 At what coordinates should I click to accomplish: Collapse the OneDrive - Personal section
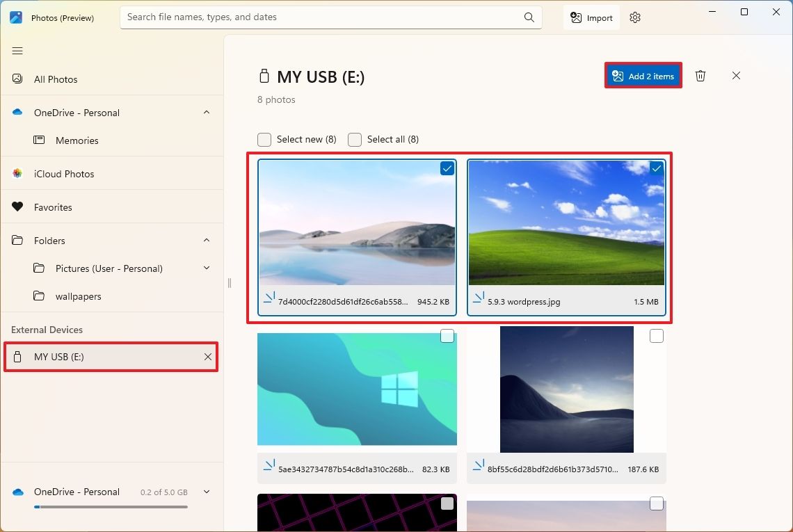coord(207,112)
